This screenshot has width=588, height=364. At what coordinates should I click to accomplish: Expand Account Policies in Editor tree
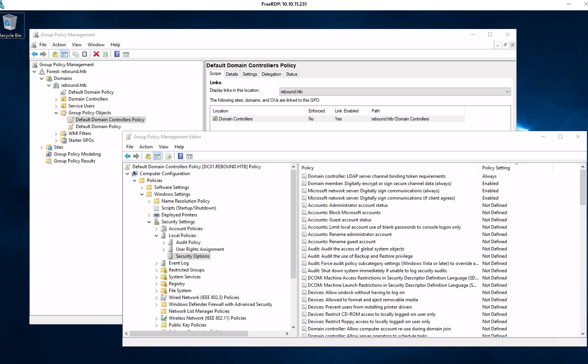(x=157, y=229)
